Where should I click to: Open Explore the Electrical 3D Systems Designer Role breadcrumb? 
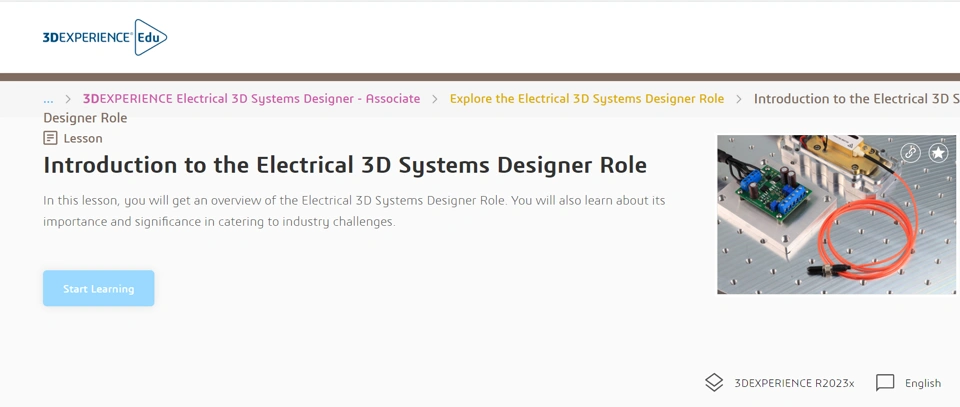(x=587, y=99)
